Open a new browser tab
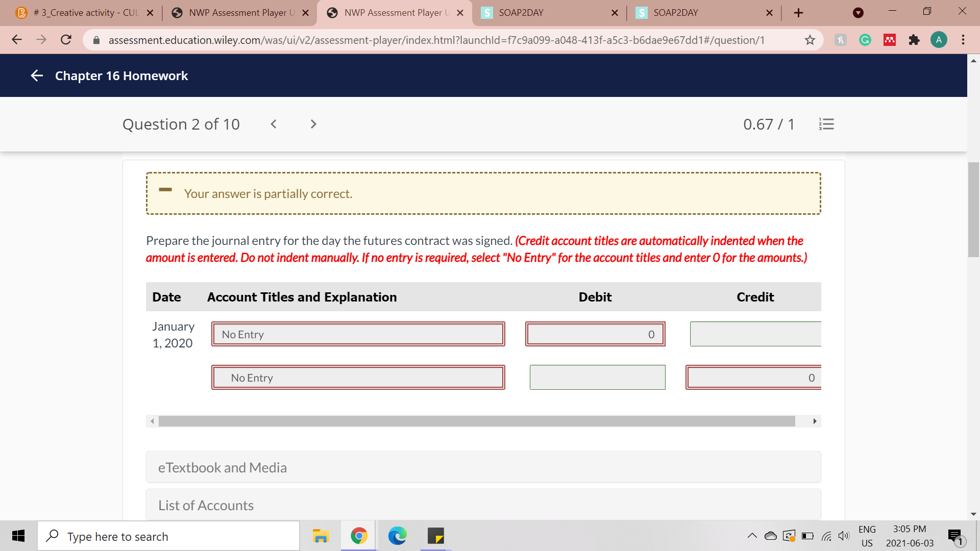 pos(799,13)
